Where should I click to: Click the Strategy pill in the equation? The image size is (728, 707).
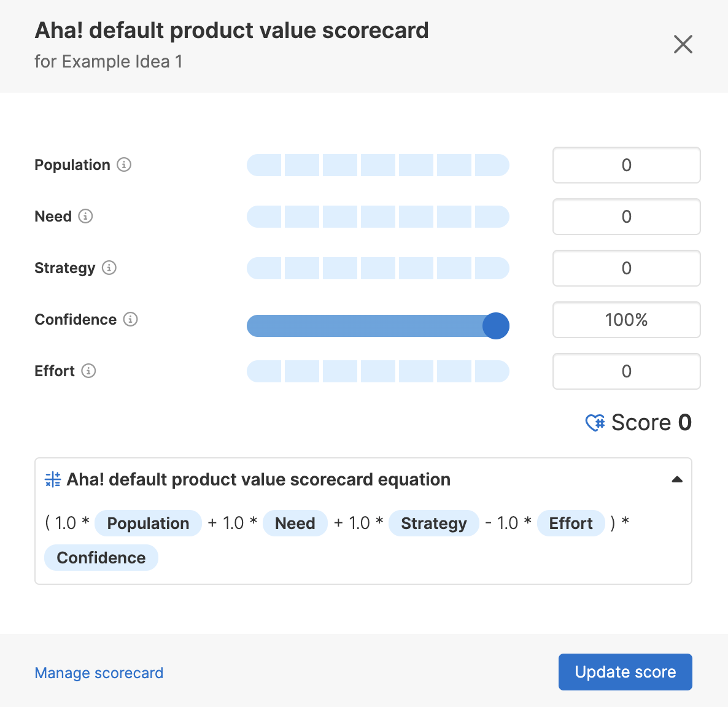[x=433, y=523]
